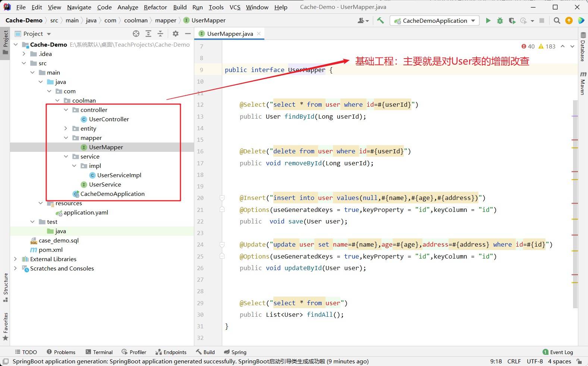
Task: Open the Event Log
Action: click(558, 352)
